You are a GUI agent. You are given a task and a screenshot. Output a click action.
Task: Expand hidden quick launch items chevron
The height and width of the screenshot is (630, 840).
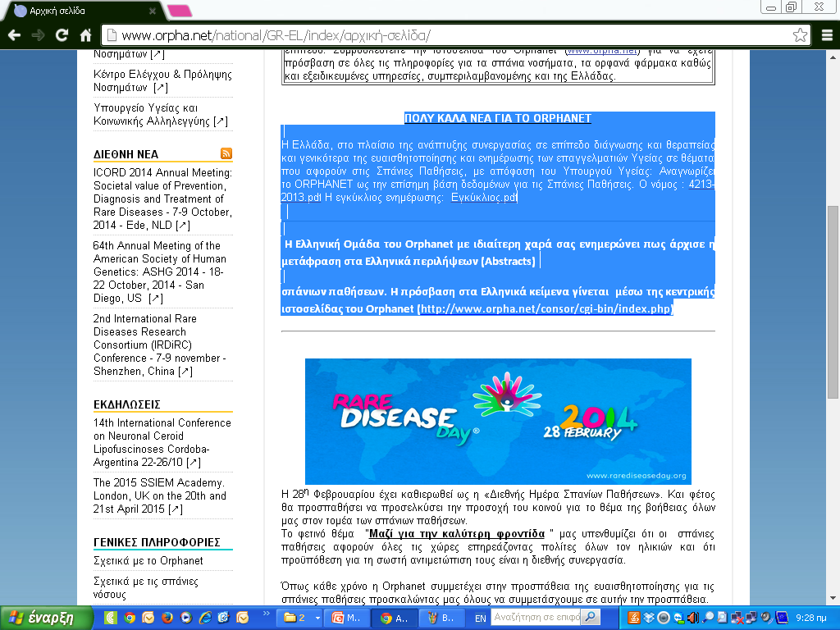pyautogui.click(x=267, y=613)
